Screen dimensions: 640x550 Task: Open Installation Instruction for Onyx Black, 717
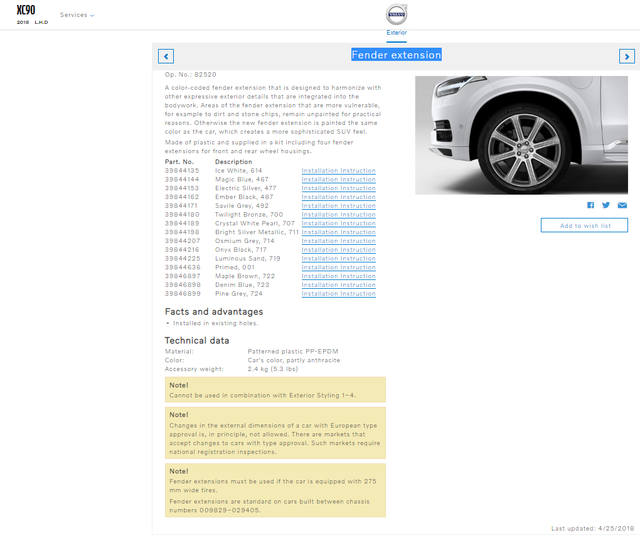[338, 250]
